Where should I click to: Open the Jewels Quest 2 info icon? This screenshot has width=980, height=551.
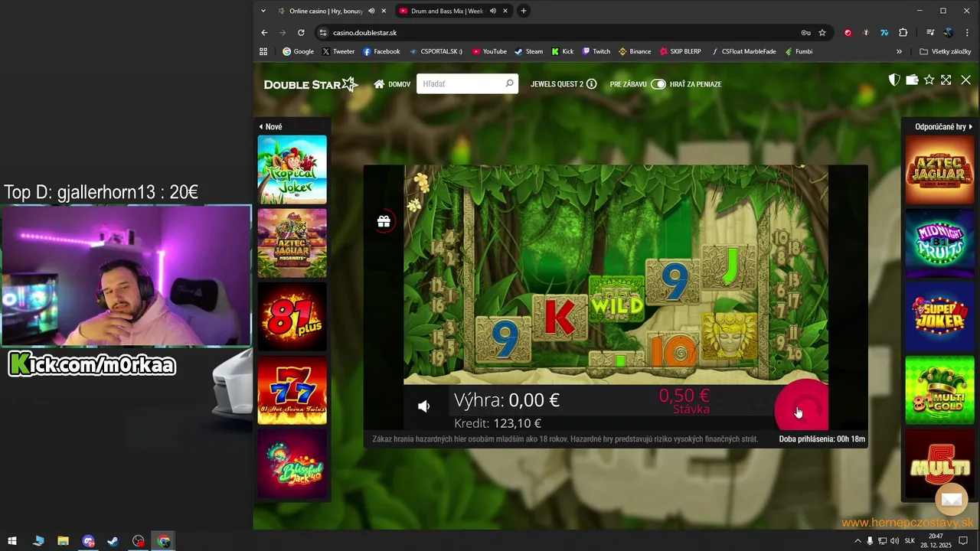click(x=591, y=84)
